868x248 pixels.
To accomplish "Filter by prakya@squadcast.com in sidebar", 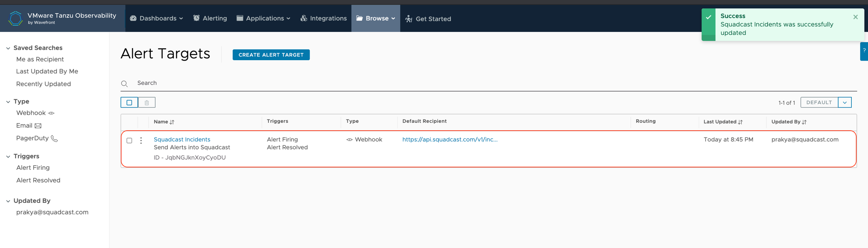I will (x=52, y=212).
